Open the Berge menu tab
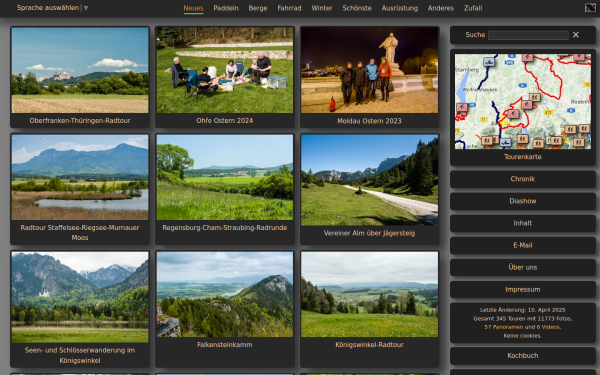 click(x=258, y=8)
